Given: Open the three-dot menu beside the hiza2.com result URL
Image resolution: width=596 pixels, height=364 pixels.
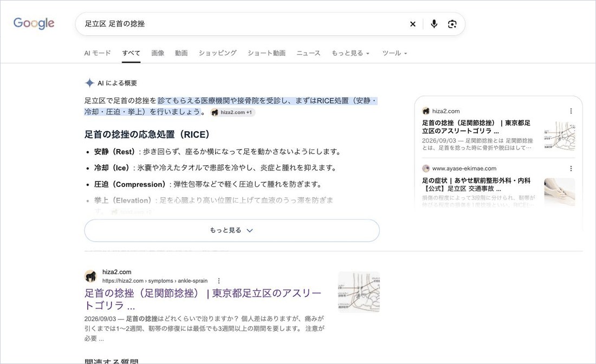Looking at the screenshot, I should point(218,281).
